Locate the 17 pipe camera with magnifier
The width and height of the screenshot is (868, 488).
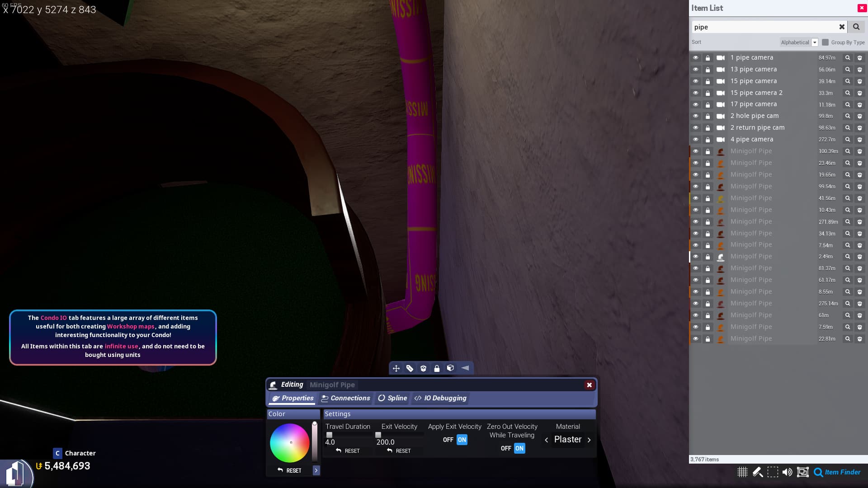coord(848,104)
